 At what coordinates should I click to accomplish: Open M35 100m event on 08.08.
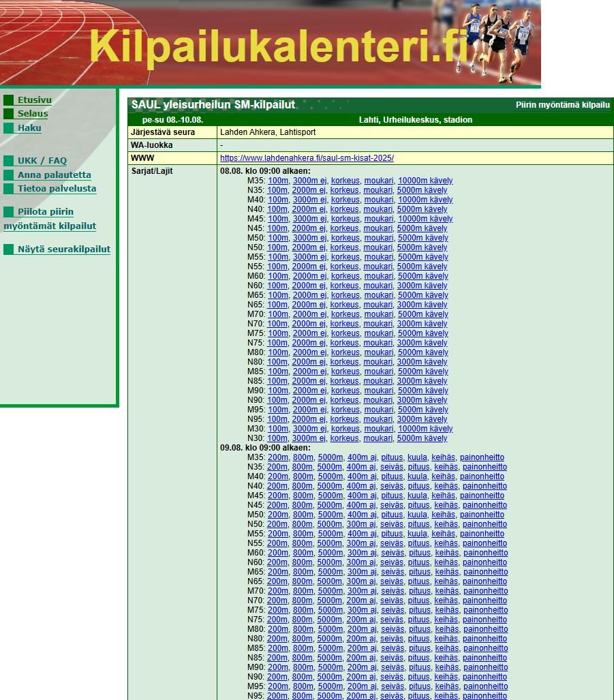click(x=278, y=181)
